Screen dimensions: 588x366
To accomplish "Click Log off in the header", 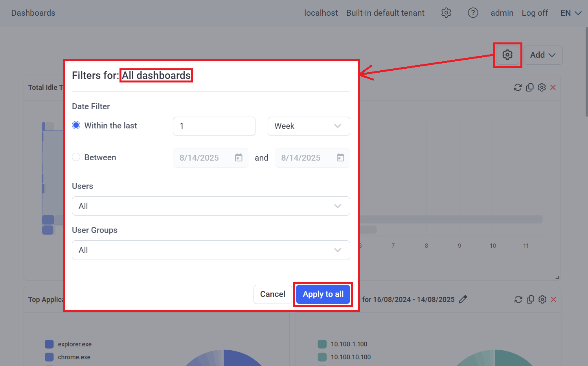I will [x=535, y=13].
